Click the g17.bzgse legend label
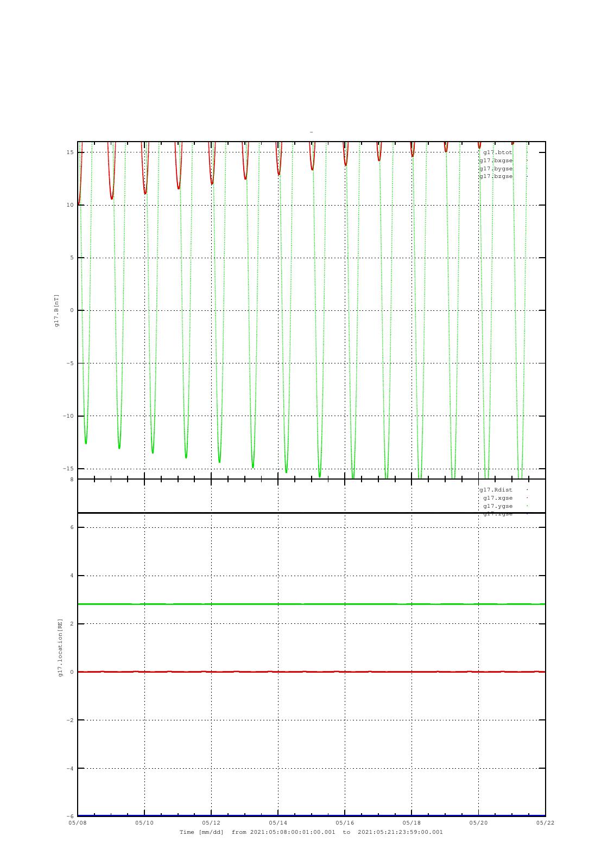Image resolution: width=614 pixels, height=868 pixels. [496, 176]
